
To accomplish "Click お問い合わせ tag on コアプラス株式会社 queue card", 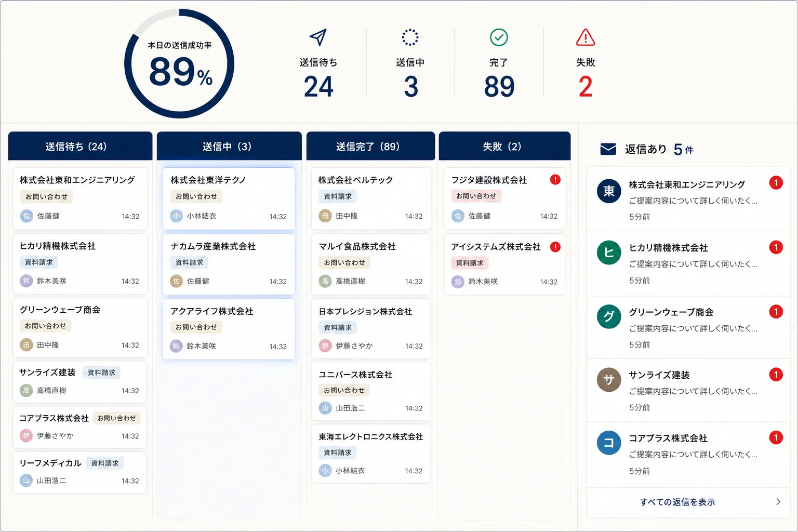I will point(116,418).
